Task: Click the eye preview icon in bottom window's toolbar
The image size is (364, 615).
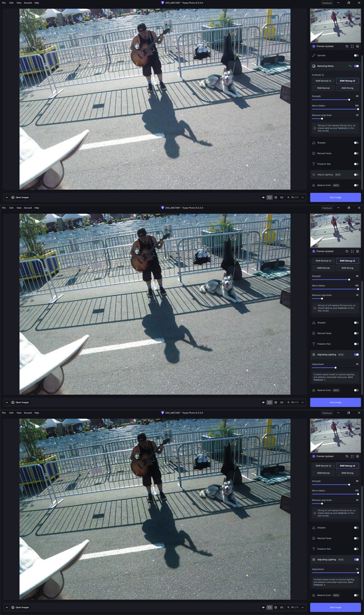Action: (263, 607)
